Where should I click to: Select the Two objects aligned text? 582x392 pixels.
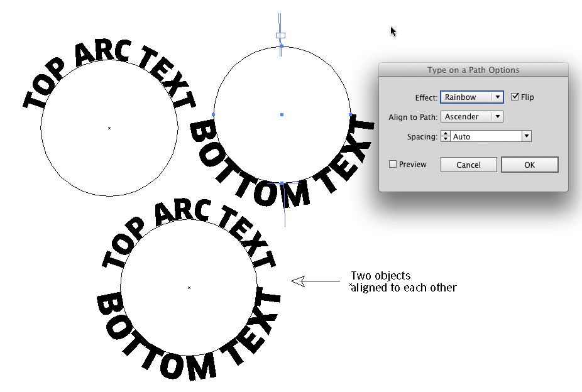point(404,281)
